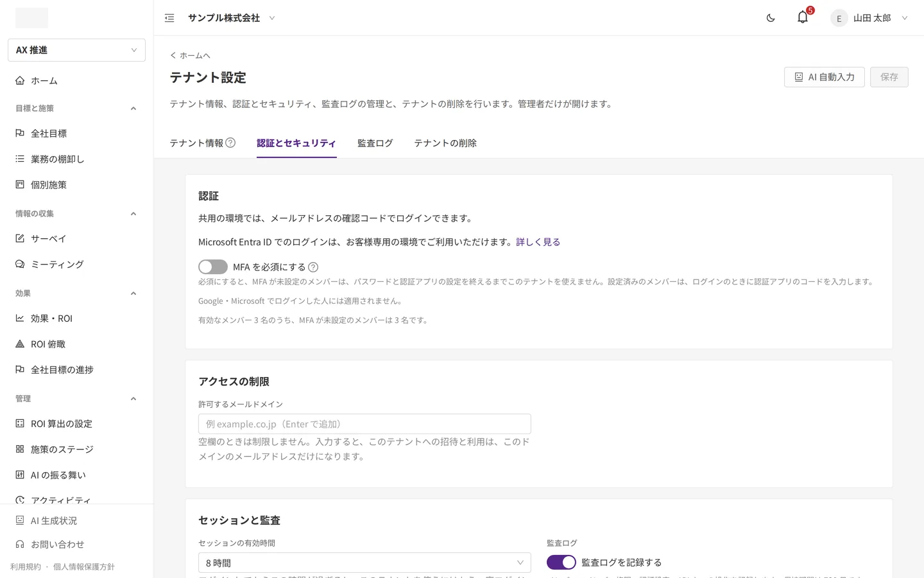Open お問い合わせ page
This screenshot has height=578, width=924.
click(x=76, y=545)
